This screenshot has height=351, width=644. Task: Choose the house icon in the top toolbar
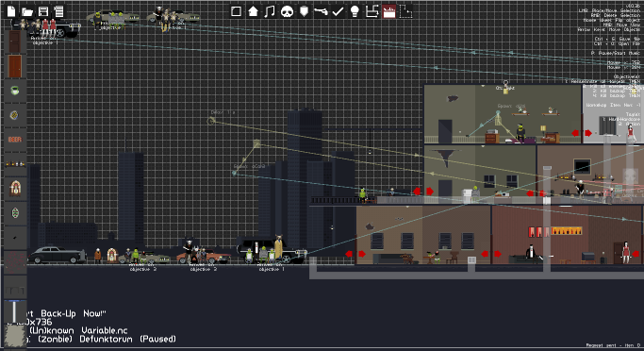point(253,11)
